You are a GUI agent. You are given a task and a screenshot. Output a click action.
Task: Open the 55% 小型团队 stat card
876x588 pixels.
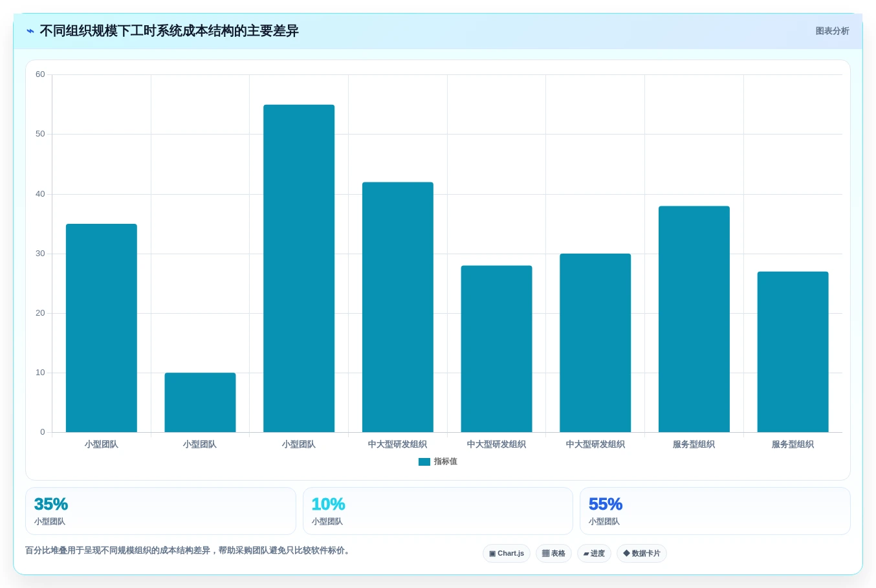coord(715,511)
